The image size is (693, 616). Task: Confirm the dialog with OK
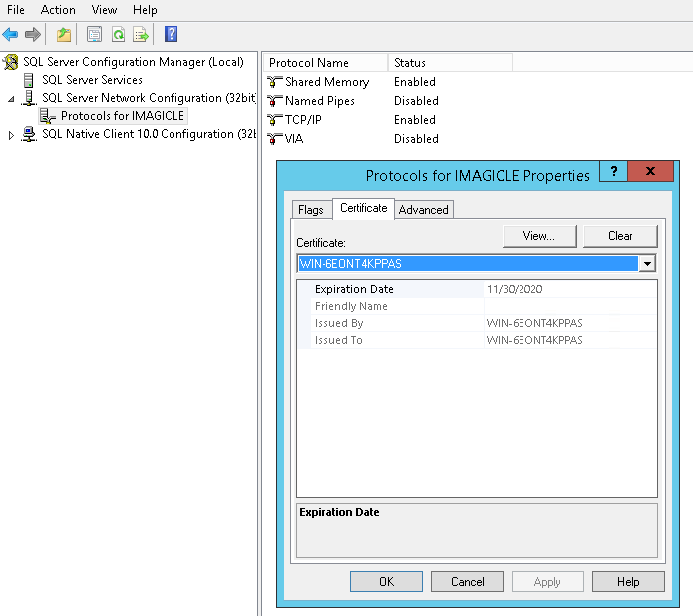(x=386, y=582)
